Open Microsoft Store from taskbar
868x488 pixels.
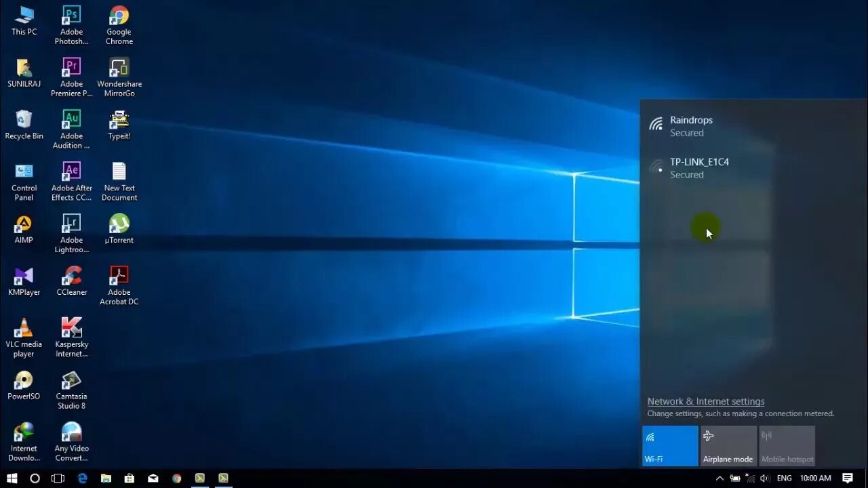tap(130, 479)
